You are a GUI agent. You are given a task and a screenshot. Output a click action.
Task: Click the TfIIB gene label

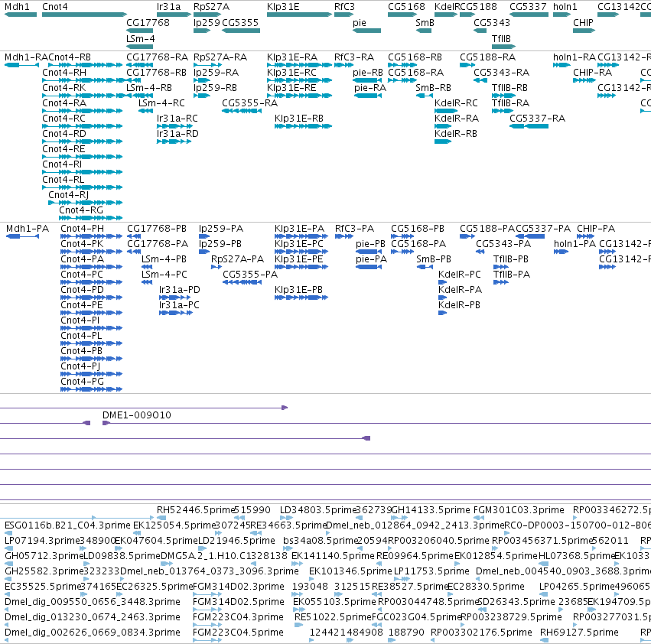(501, 38)
